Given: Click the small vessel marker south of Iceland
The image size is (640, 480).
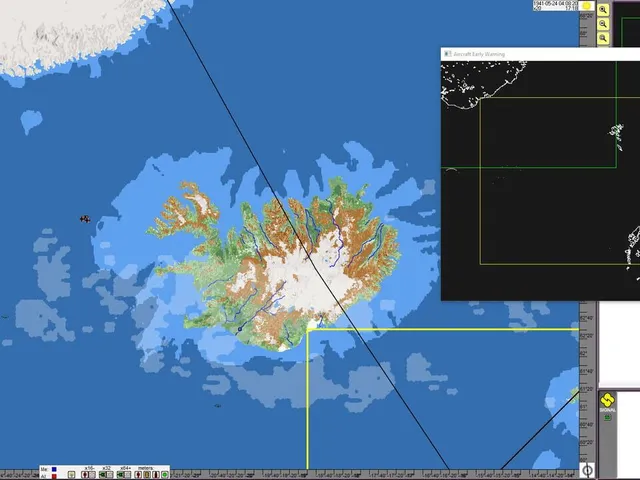Looking at the screenshot, I should pos(218,406).
